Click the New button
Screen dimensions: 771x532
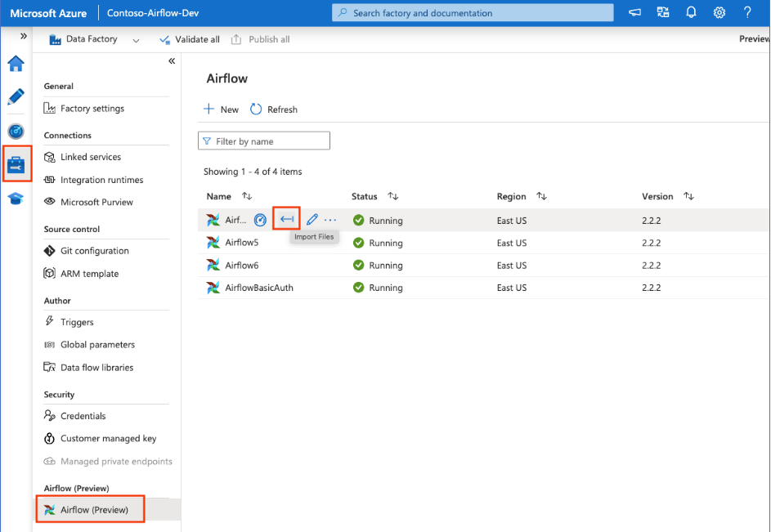coord(221,110)
